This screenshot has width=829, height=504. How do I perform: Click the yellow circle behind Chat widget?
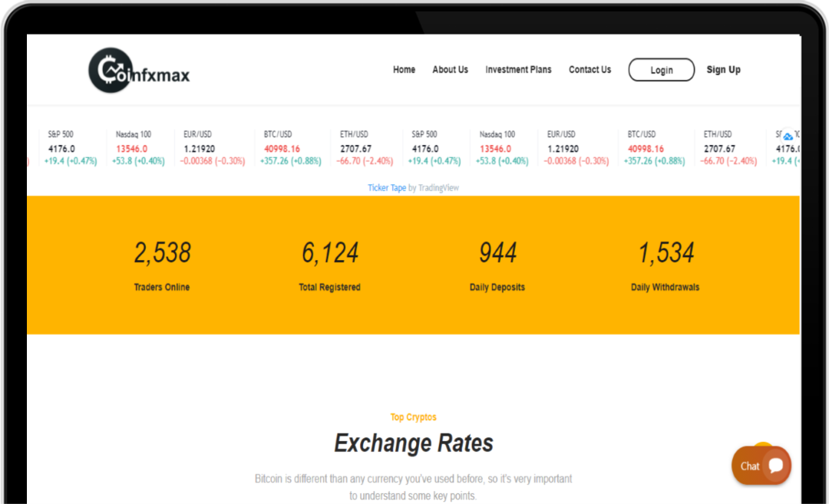pos(763,446)
